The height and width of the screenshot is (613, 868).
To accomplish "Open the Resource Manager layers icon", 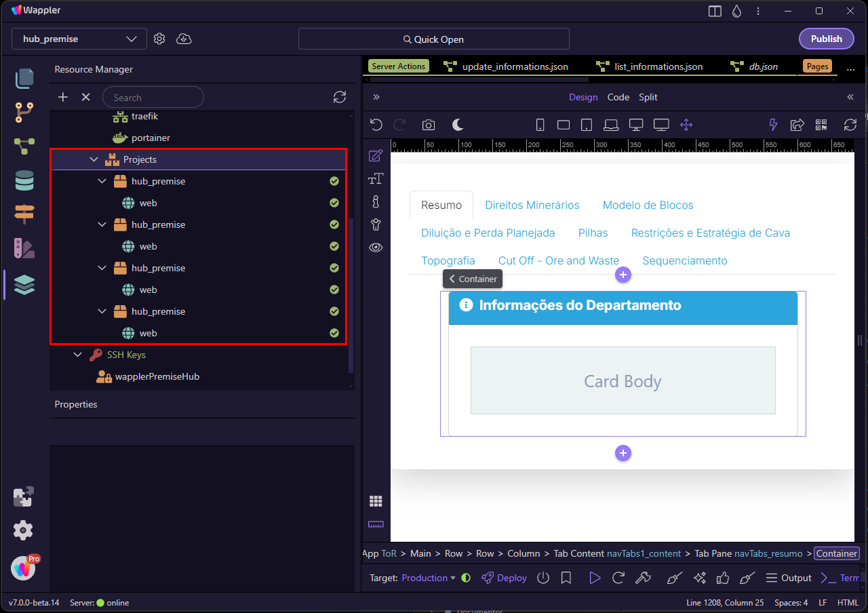I will [24, 285].
